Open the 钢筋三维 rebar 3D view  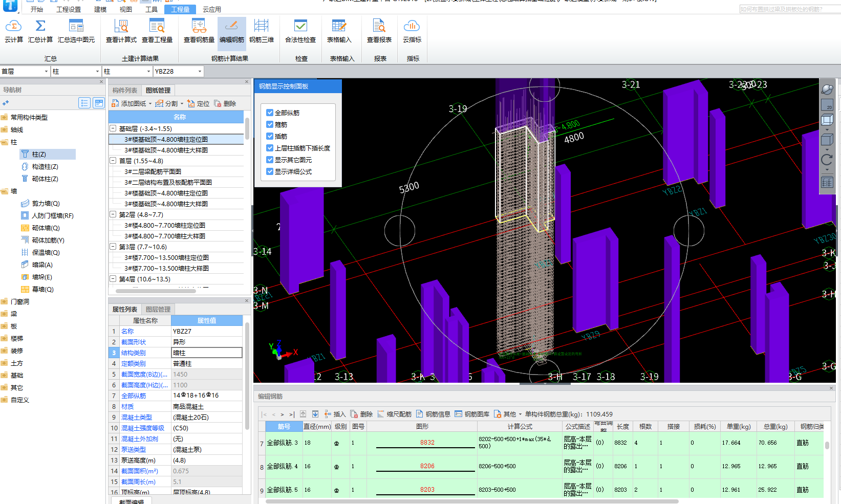click(262, 31)
